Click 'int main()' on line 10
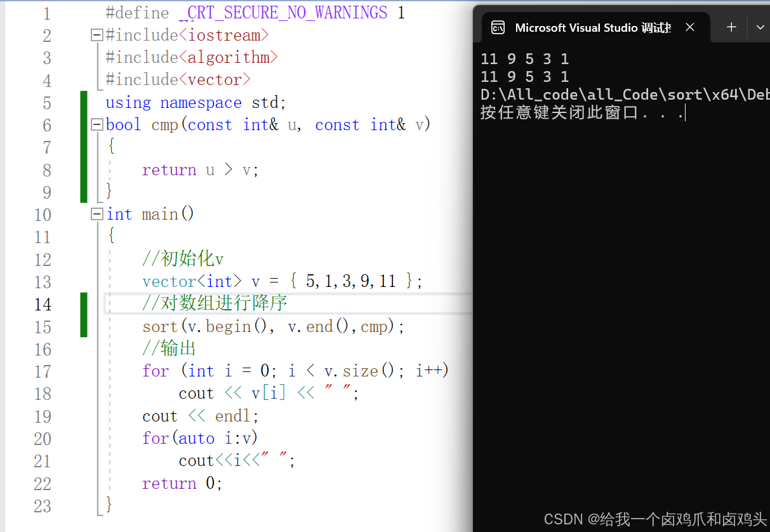 click(x=150, y=214)
